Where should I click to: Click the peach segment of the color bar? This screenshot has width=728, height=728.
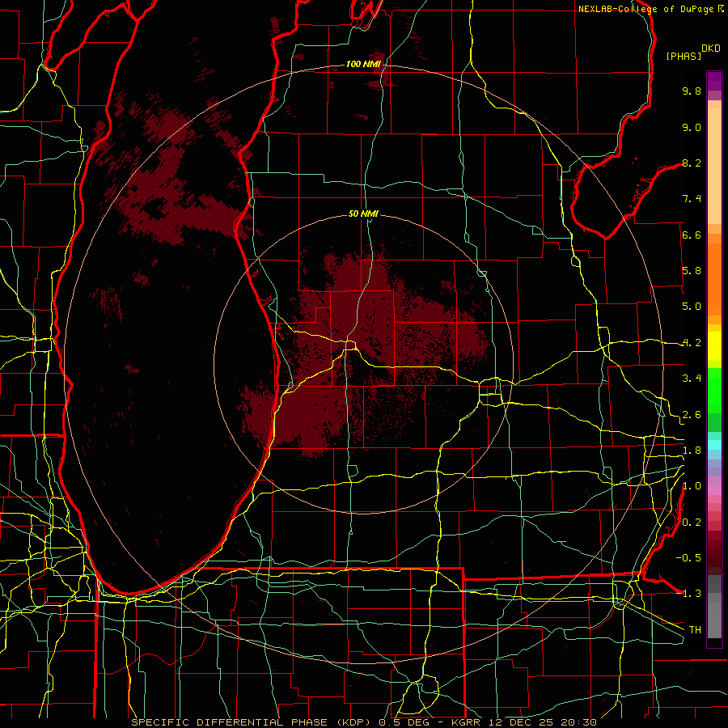pos(714,166)
